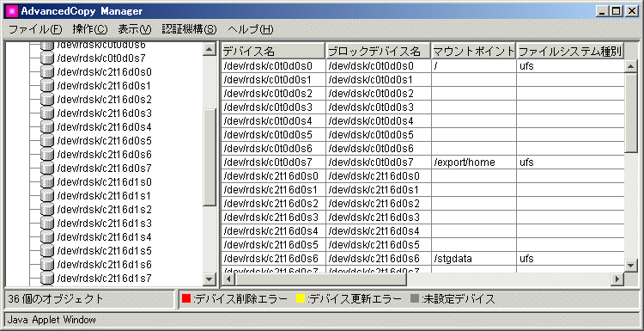Select table cell /dev/rdsk/c0t0d0s4

273,121
